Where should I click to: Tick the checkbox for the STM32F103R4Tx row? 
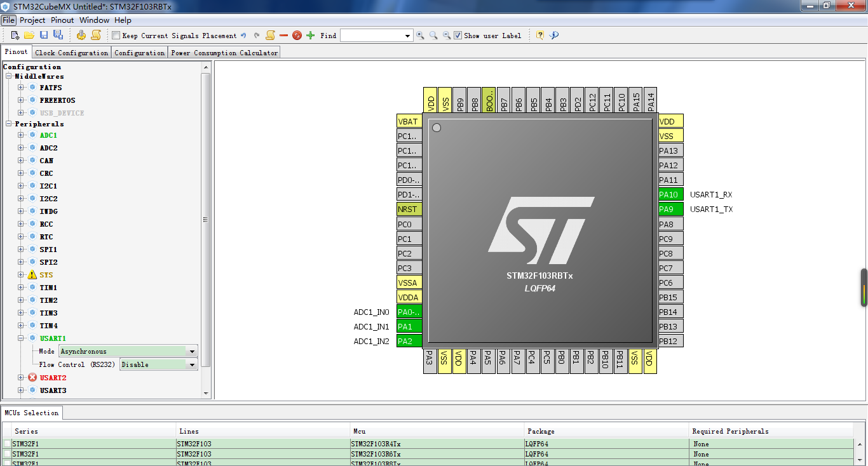7,444
